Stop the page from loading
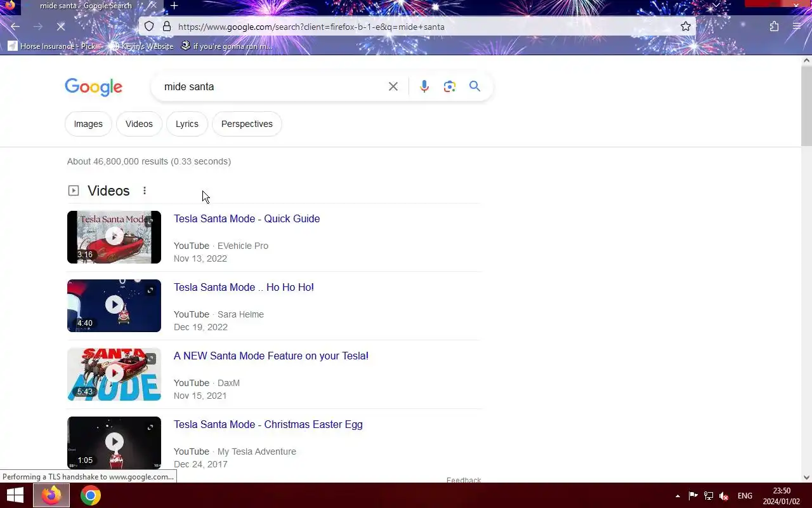Screen dimensions: 812x508 click(60, 27)
